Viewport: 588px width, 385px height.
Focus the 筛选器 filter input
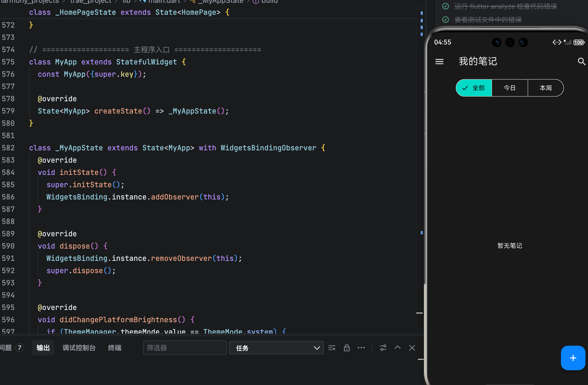(184, 348)
